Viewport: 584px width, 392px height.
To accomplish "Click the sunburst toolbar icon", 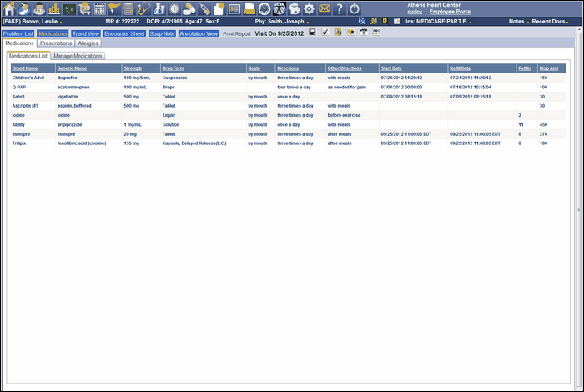I will (174, 8).
